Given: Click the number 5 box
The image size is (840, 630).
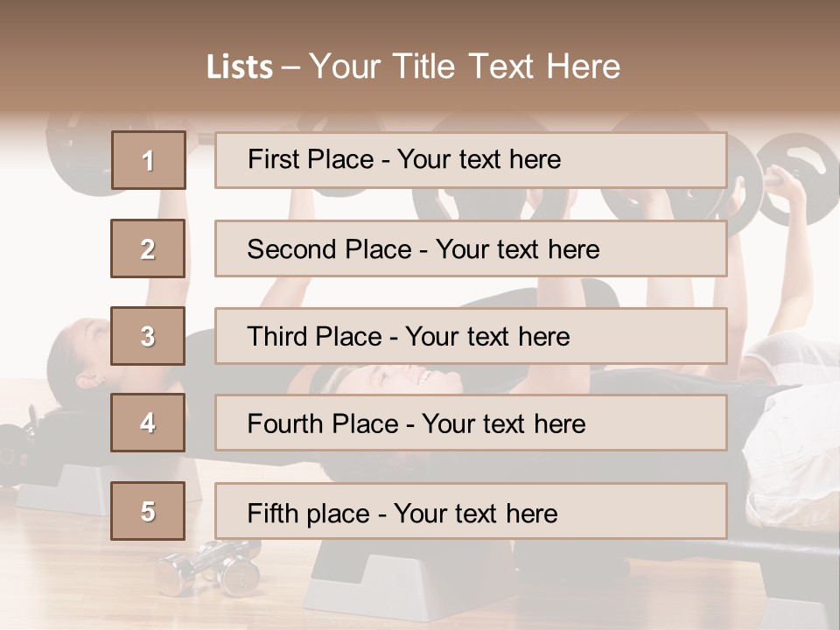Looking at the screenshot, I should click(x=148, y=510).
